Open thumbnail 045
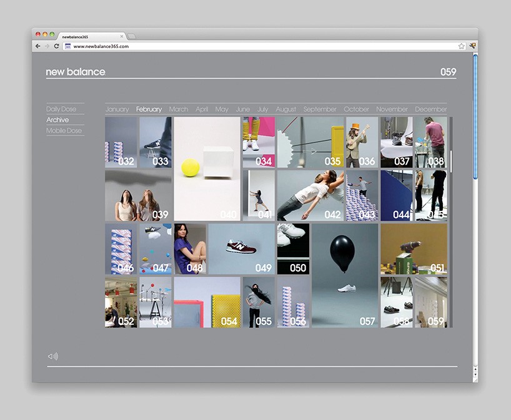511x420 pixels. click(x=431, y=196)
